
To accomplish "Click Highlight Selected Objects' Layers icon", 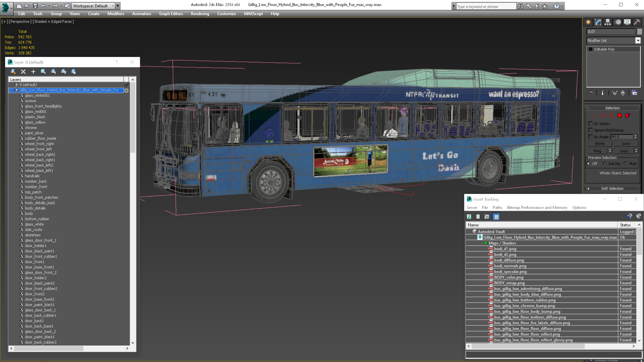I will [x=53, y=72].
